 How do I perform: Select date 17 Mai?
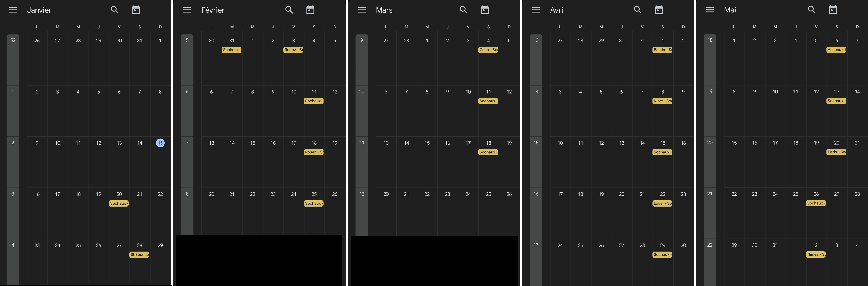[775, 143]
